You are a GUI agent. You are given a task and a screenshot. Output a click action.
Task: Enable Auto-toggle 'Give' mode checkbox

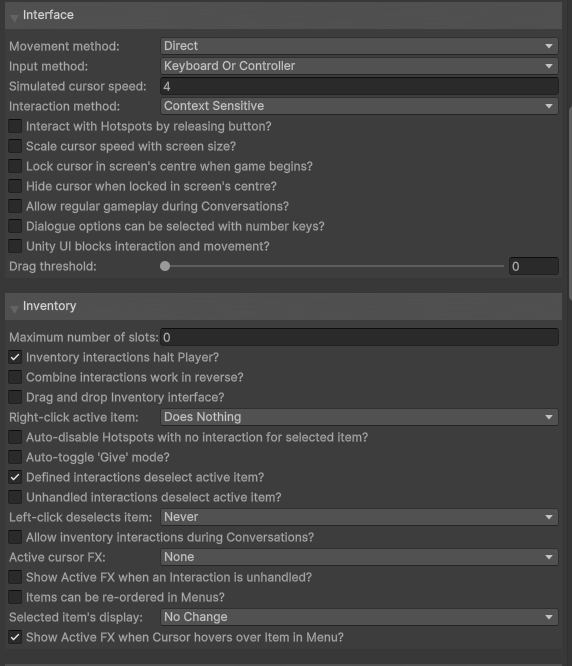(15, 457)
